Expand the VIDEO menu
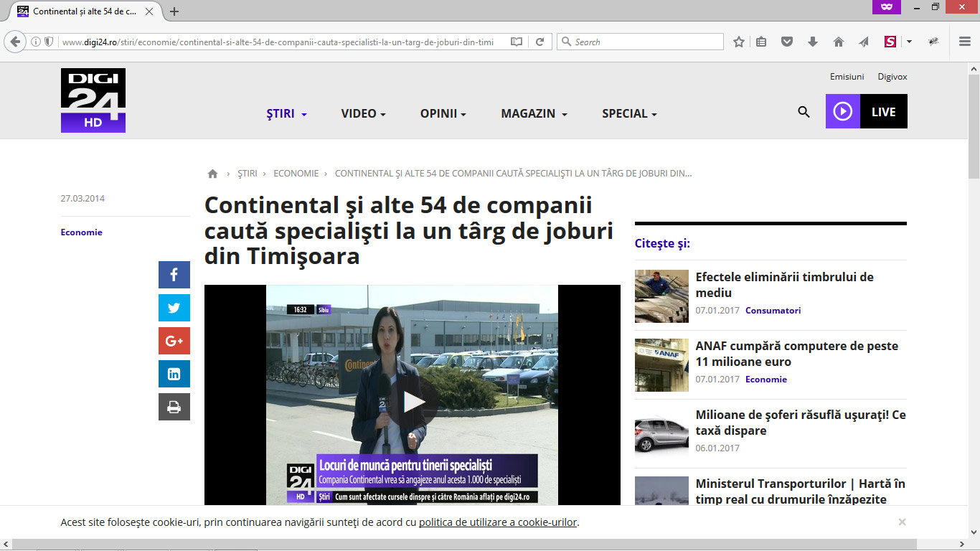 pyautogui.click(x=364, y=113)
